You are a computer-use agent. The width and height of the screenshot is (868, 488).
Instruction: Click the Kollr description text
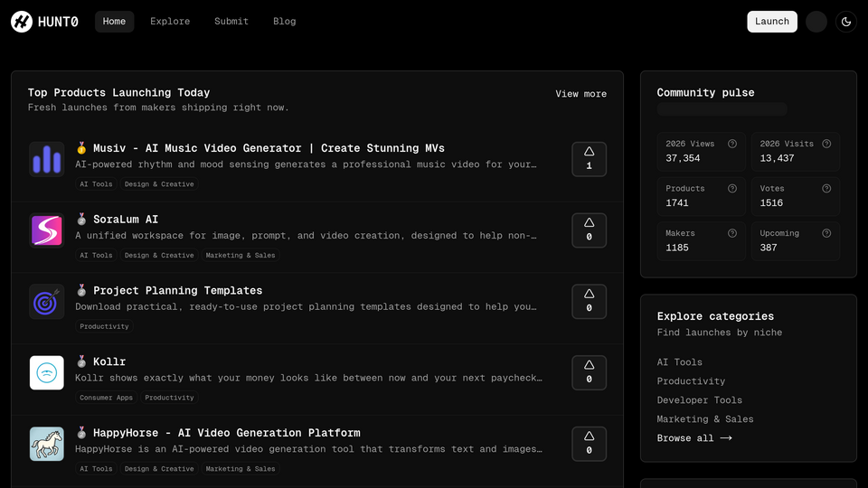tap(308, 378)
